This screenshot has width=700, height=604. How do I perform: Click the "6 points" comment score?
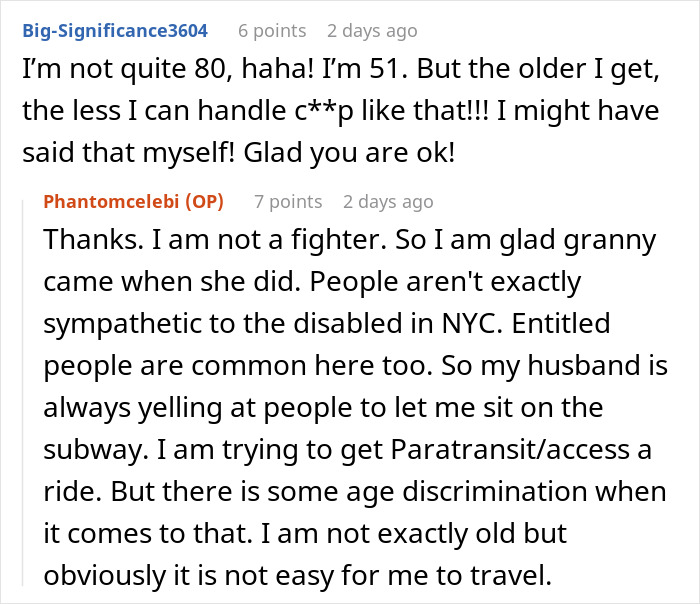[272, 31]
